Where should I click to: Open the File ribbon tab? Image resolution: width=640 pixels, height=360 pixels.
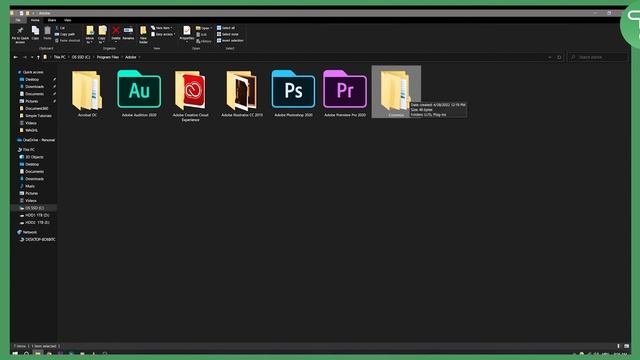(18, 20)
